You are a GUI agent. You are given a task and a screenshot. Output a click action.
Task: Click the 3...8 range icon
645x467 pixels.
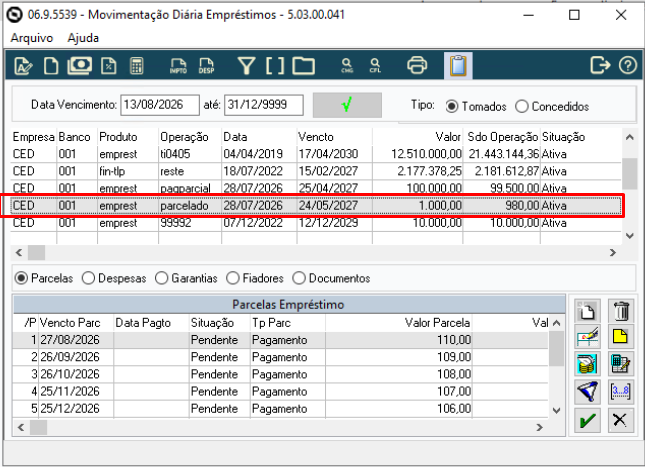(621, 391)
